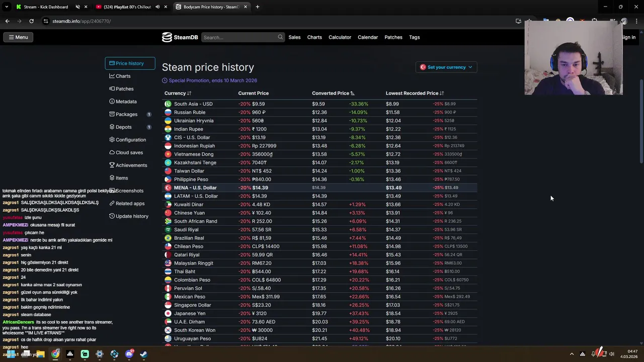Select the Kazakhstani Tenge row name
Screen dimensions: 644x362
pos(195,162)
